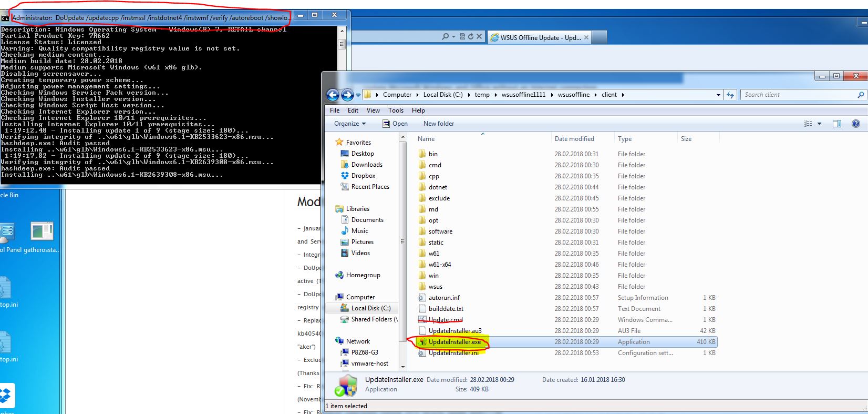The width and height of the screenshot is (868, 414).
Task: Select the Update.cmd file icon
Action: coord(422,319)
